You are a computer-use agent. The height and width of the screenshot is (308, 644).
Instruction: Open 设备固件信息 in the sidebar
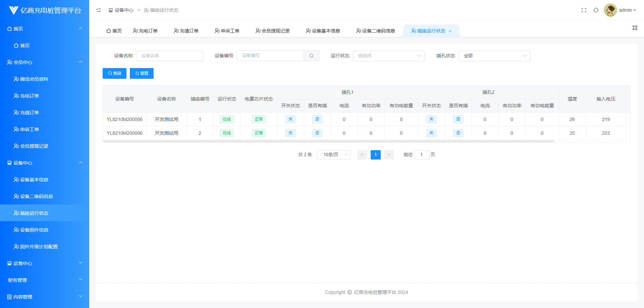click(34, 230)
